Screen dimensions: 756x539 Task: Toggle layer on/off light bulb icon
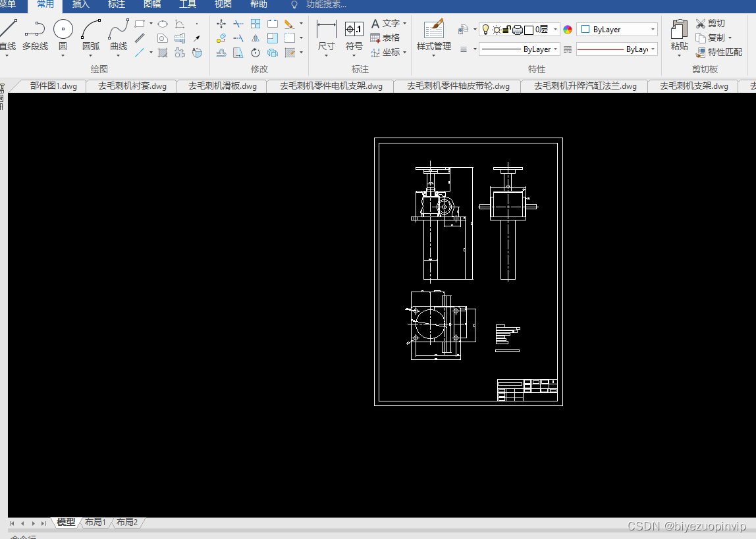point(485,30)
